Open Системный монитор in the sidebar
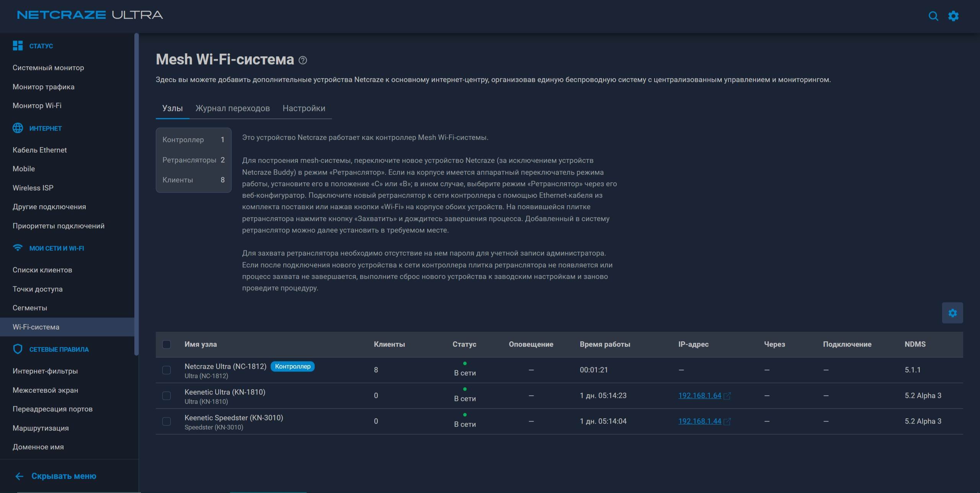Viewport: 980px width, 493px height. coord(48,68)
